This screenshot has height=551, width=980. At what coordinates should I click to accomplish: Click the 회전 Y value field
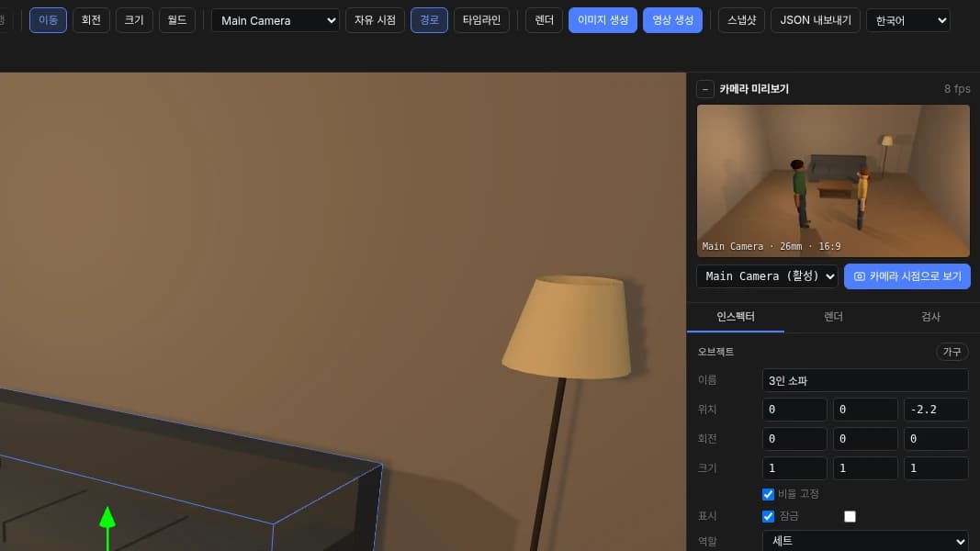[x=865, y=439]
